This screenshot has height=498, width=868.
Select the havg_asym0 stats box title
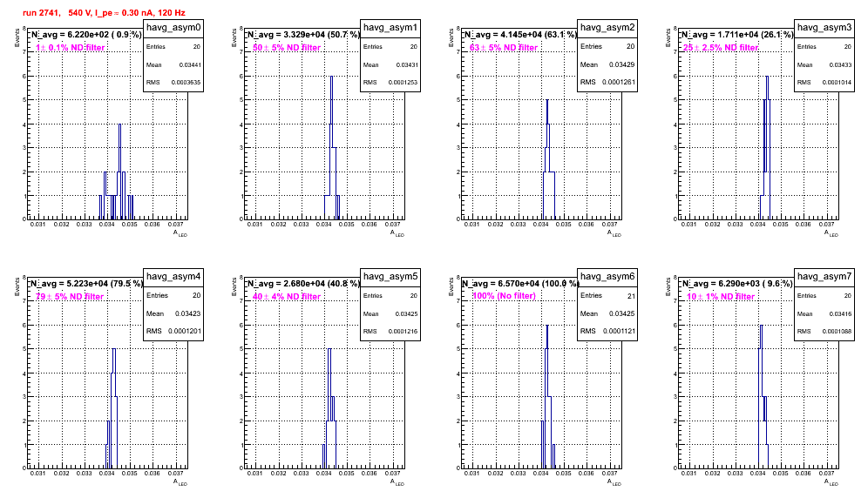173,28
